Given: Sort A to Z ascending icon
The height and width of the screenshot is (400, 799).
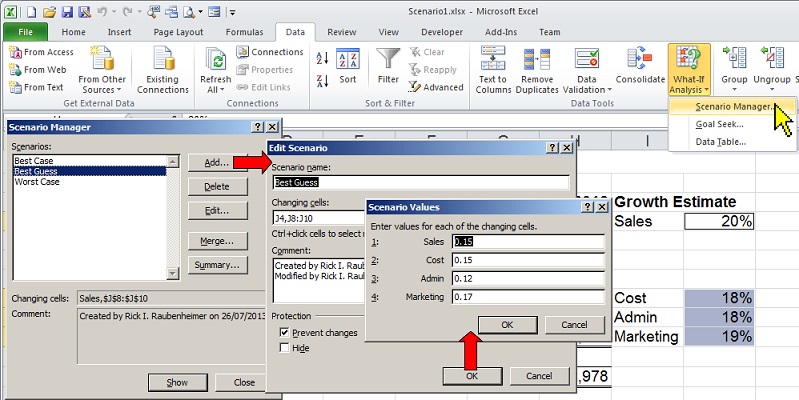Looking at the screenshot, I should coord(323,58).
